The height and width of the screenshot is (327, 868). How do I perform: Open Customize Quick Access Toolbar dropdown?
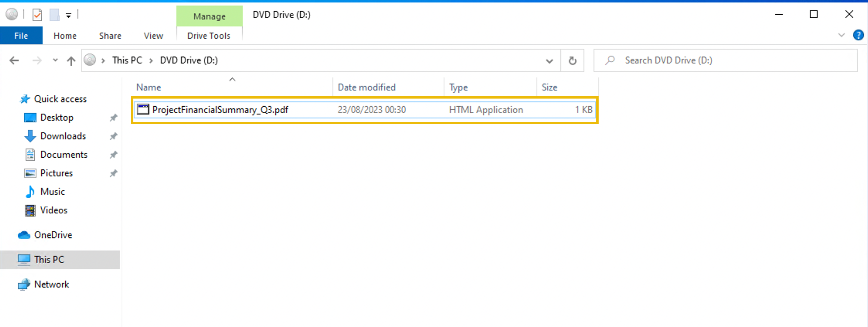coord(68,15)
